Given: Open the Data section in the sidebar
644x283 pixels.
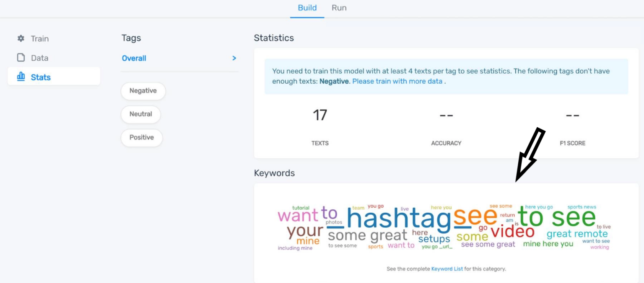Looking at the screenshot, I should (40, 57).
